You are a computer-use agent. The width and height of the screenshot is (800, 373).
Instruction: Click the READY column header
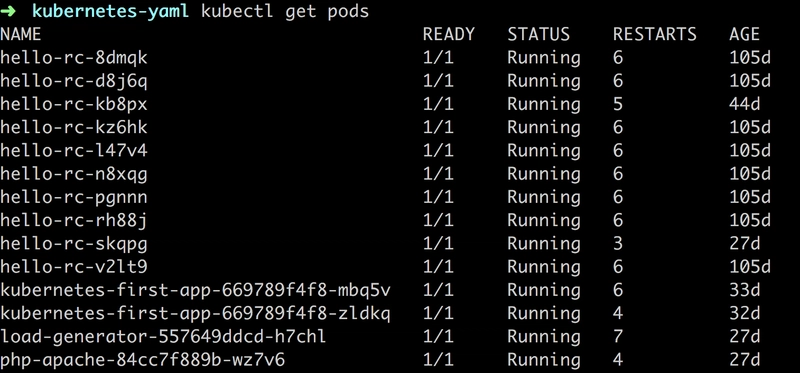coord(448,34)
